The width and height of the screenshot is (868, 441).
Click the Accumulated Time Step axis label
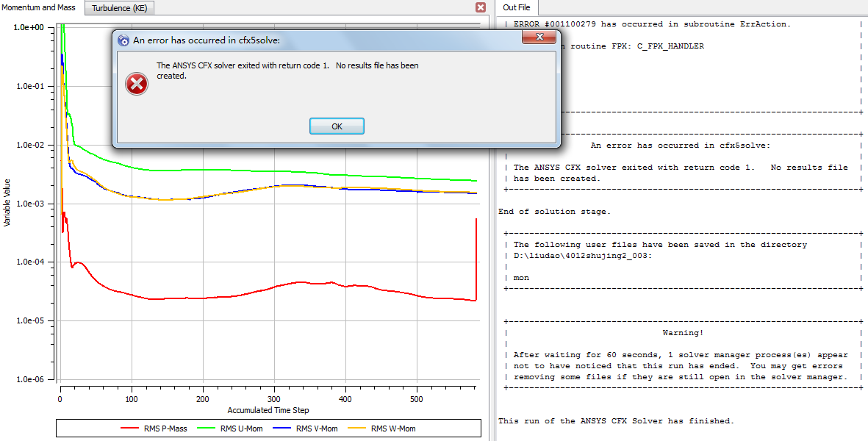pos(268,410)
